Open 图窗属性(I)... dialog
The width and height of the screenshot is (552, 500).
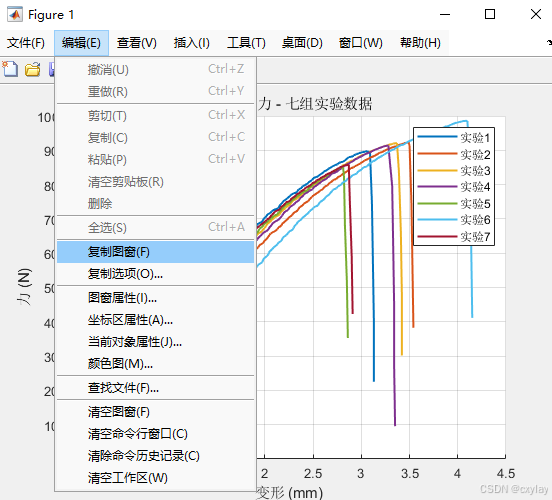(x=155, y=298)
